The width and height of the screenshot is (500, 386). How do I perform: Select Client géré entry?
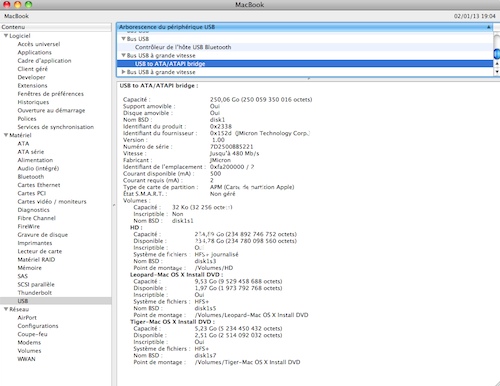pos(33,69)
